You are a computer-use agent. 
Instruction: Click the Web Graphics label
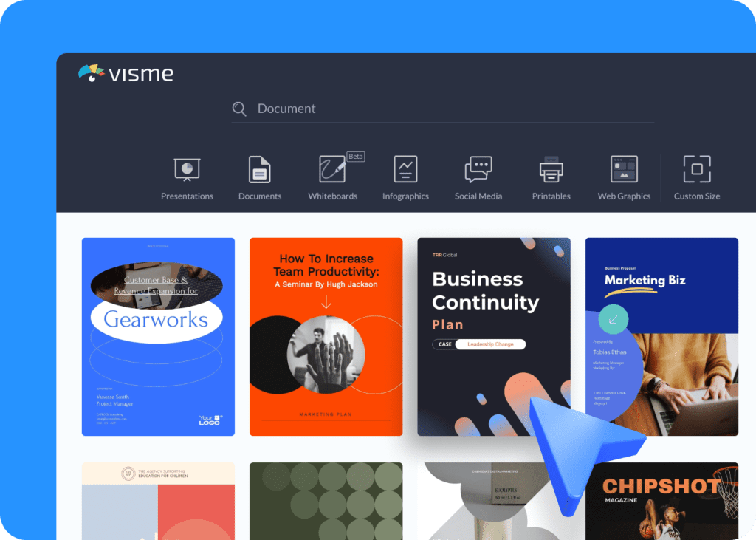(624, 196)
